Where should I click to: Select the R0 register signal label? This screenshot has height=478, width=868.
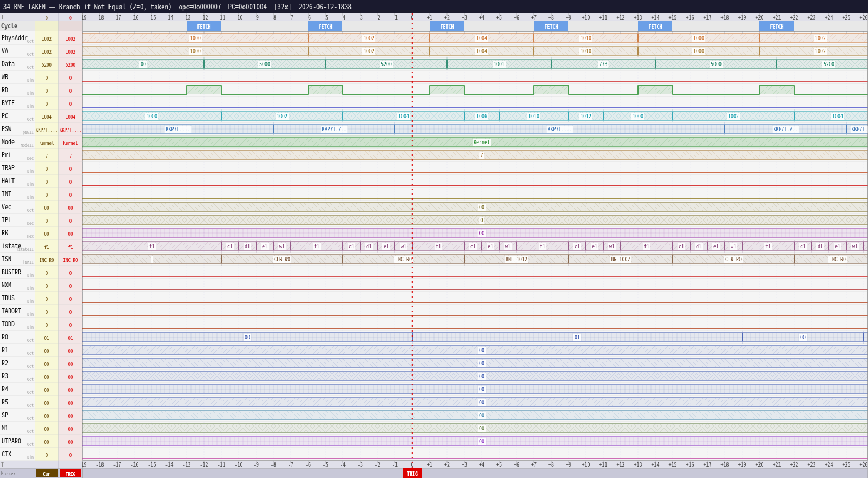[5, 337]
